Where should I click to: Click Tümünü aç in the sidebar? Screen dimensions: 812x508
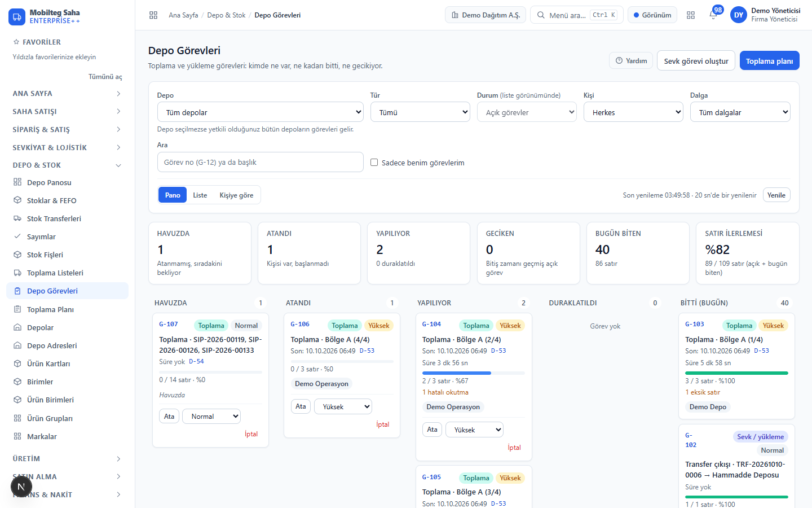(105, 77)
